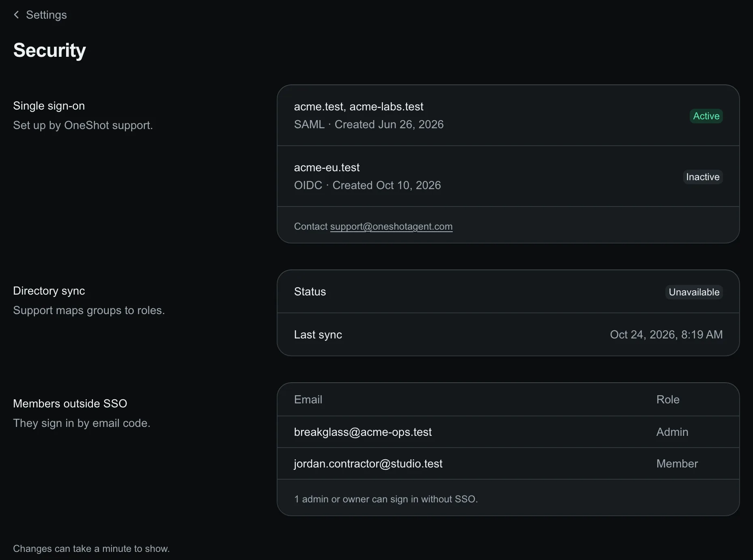Click the Oct 24, 2026, 8:19 AM timestamp

pyautogui.click(x=666, y=335)
